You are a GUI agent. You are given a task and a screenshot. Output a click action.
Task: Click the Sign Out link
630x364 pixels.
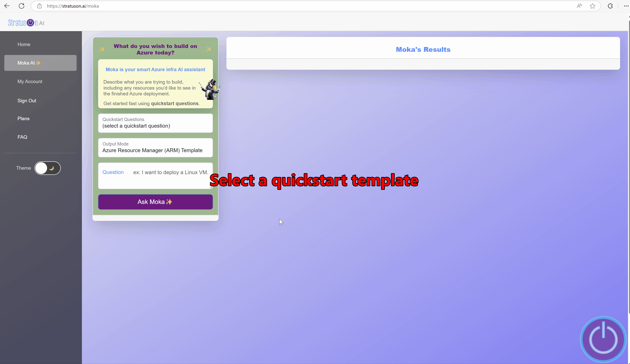pyautogui.click(x=27, y=100)
